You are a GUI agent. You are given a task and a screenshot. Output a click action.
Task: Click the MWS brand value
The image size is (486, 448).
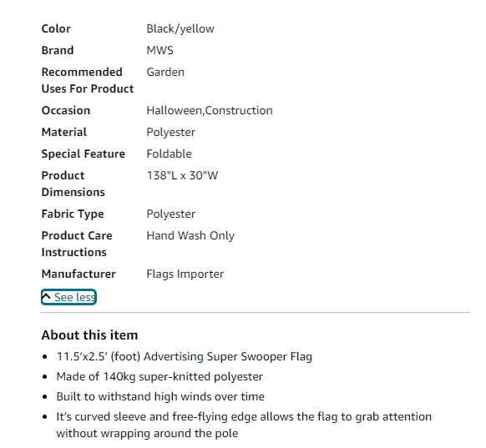click(x=160, y=50)
